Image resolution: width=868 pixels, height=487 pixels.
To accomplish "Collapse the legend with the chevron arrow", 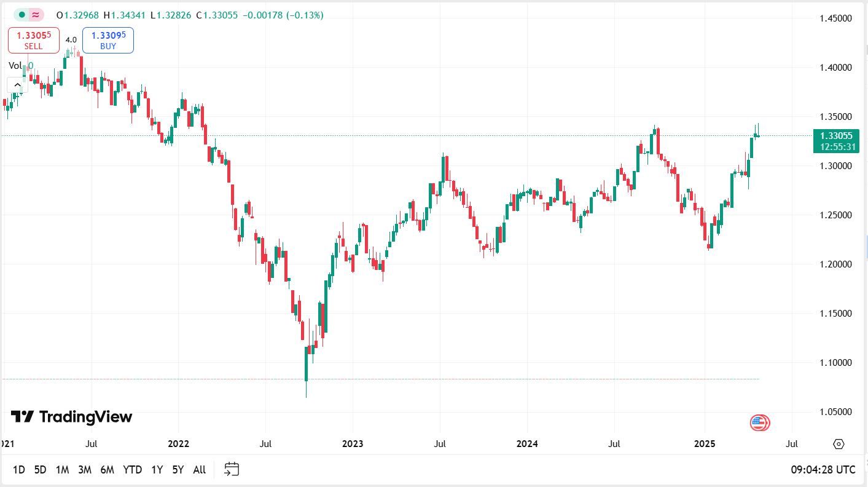I will point(17,84).
